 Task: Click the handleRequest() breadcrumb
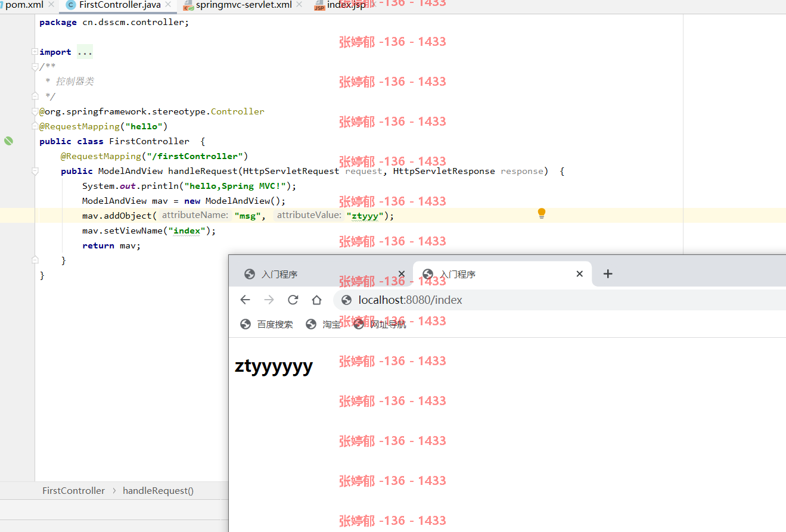point(158,491)
